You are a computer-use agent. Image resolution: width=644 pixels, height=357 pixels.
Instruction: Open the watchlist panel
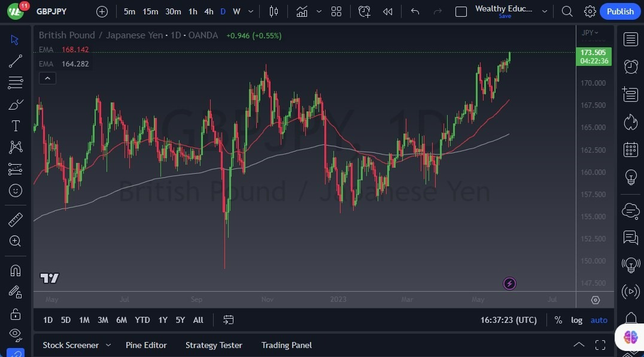(630, 39)
